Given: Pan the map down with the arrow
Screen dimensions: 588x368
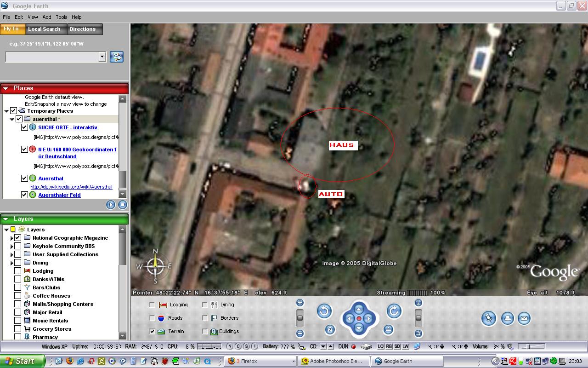Looking at the screenshot, I should [359, 328].
